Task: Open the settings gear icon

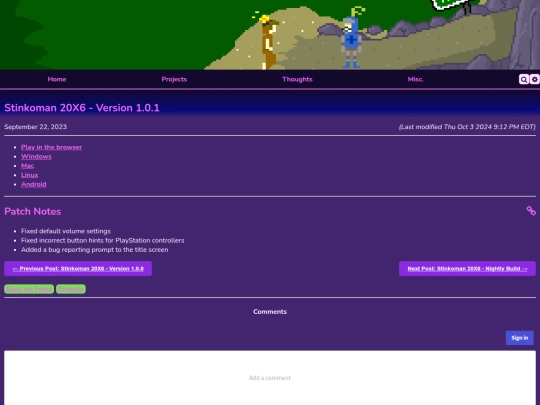Action: coord(534,79)
